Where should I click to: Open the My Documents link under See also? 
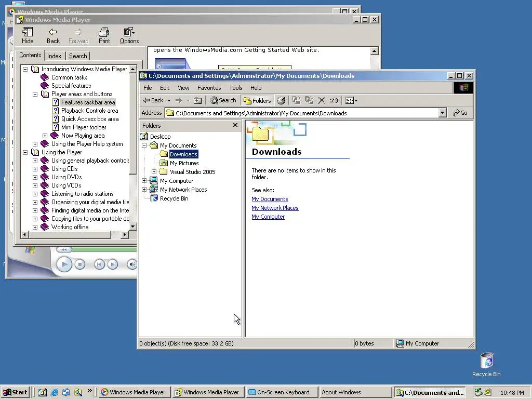(270, 199)
